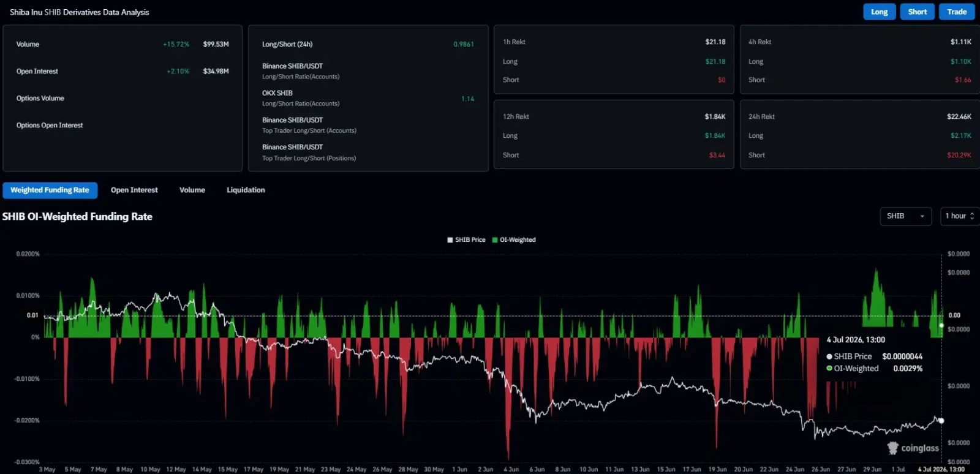Screen dimensions: 980x474
Task: Select the Weighted Funding Rate tab
Action: click(50, 190)
